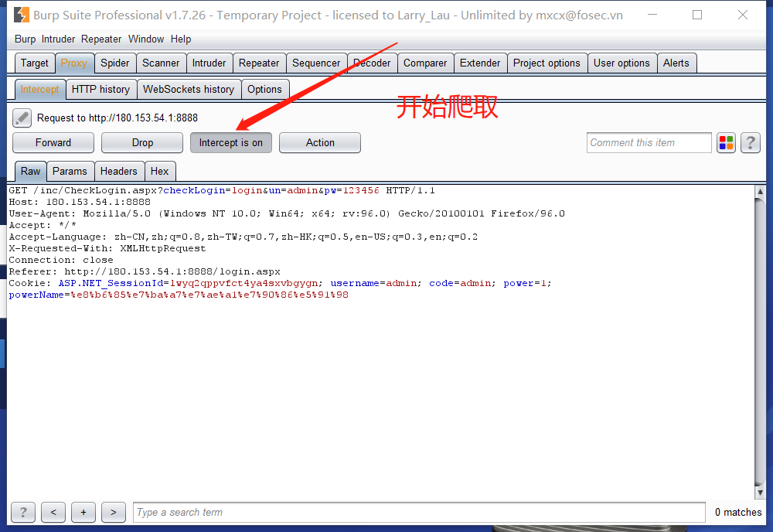The width and height of the screenshot is (773, 532).
Task: Click the powerName cookie value line
Action: coord(179,295)
